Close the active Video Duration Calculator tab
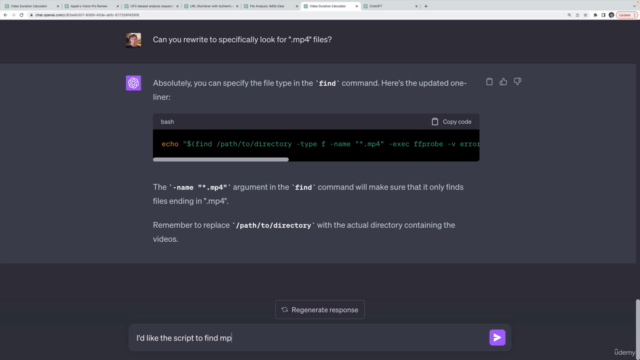Image resolution: width=640 pixels, height=360 pixels. (357, 6)
